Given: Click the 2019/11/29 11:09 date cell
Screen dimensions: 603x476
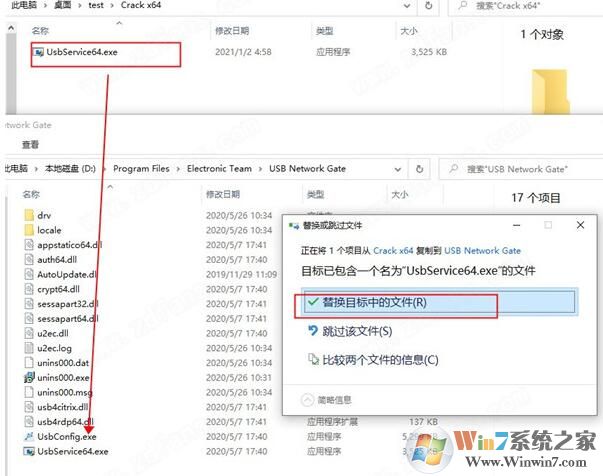Looking at the screenshot, I should [241, 274].
